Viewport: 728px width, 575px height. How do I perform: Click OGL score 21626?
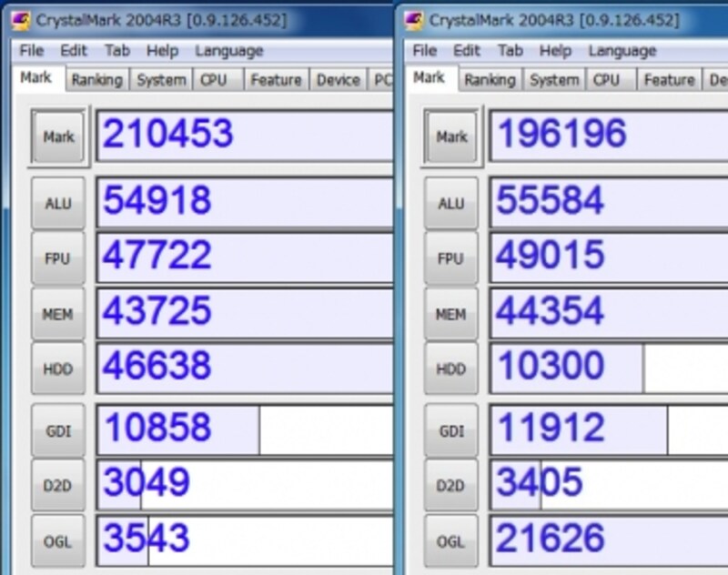[609, 540]
